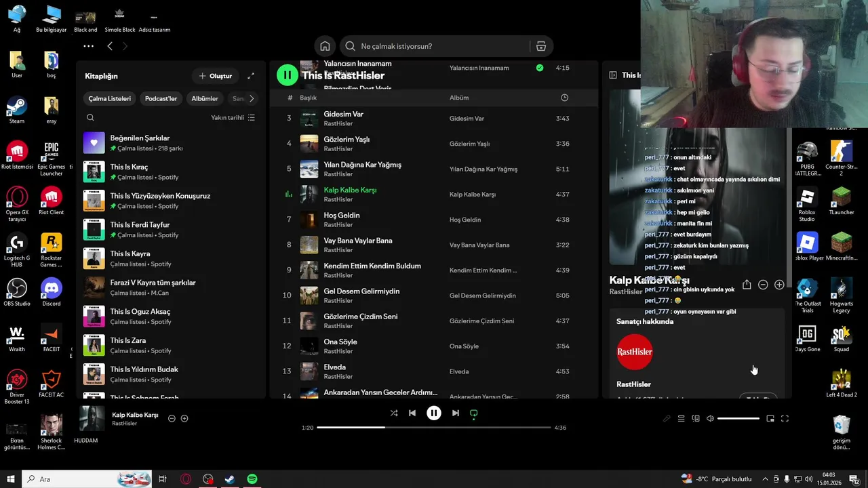The height and width of the screenshot is (488, 868).
Task: Hide song from player bar minus icon
Action: [172, 419]
